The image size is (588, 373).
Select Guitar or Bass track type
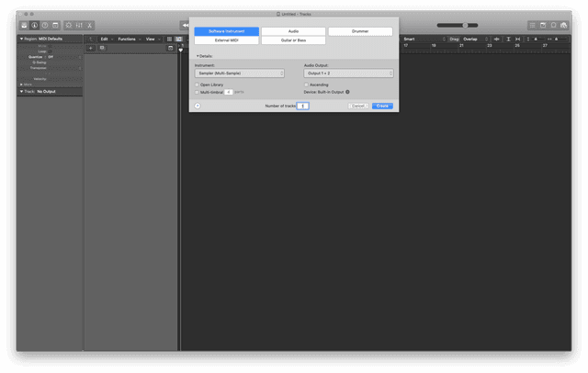pyautogui.click(x=293, y=40)
